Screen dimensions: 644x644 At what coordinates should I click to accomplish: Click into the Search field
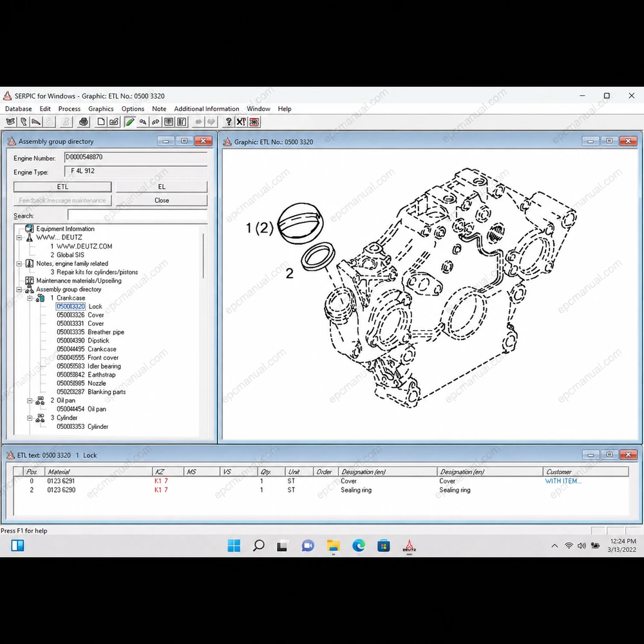tap(138, 215)
